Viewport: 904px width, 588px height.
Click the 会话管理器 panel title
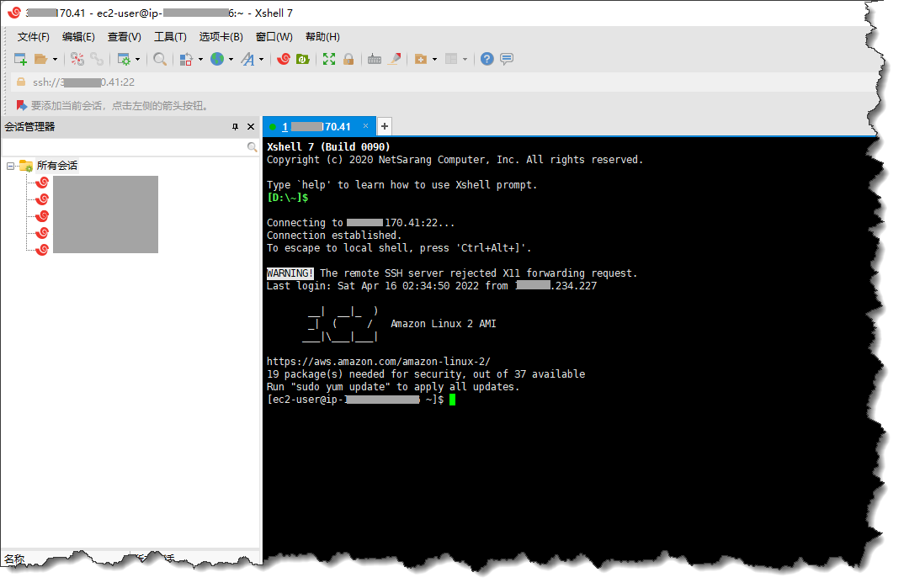[30, 127]
